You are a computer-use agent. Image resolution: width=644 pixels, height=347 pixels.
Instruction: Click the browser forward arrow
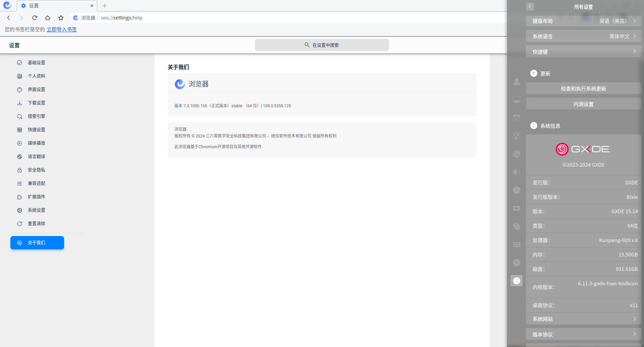tap(21, 18)
